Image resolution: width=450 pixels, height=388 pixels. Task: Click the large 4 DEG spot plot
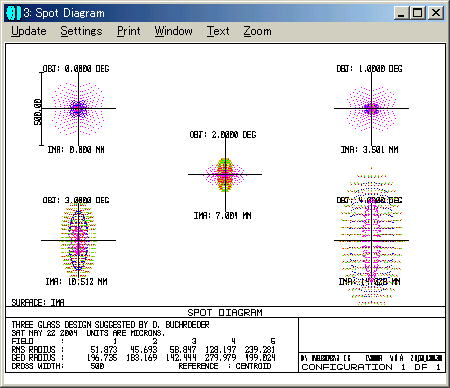pos(371,237)
